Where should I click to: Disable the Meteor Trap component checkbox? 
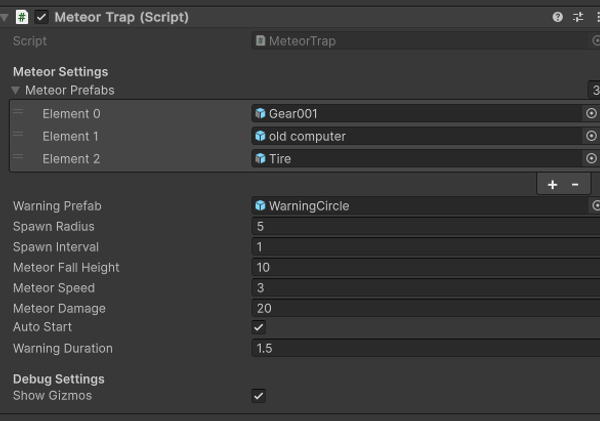point(41,17)
